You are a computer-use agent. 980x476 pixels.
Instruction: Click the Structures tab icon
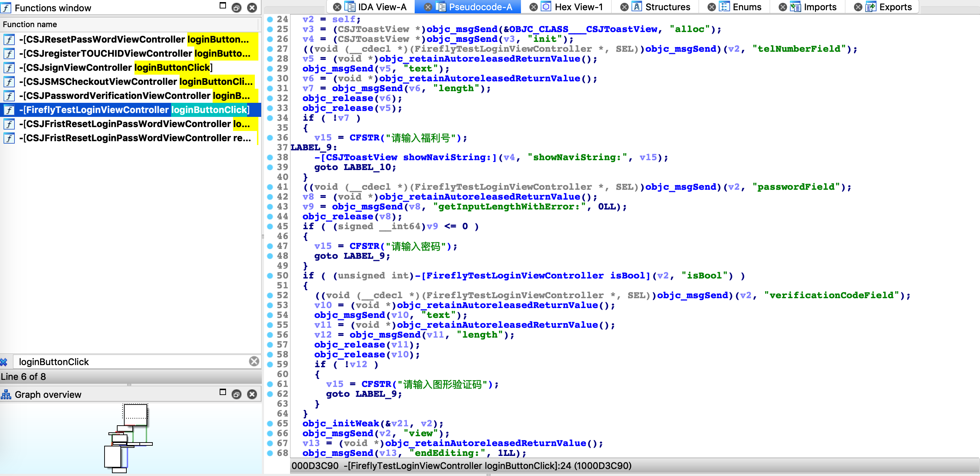coord(637,7)
